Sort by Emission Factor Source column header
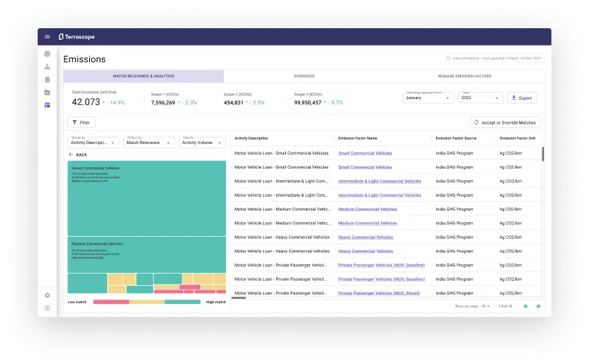 coord(456,138)
